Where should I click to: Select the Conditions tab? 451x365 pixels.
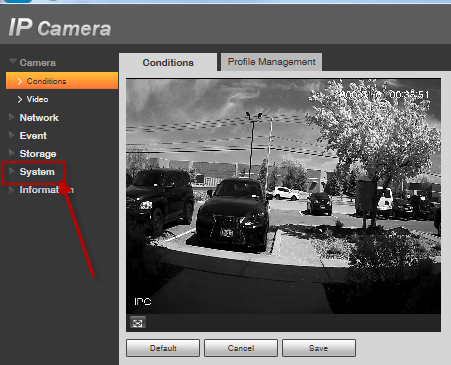(168, 62)
